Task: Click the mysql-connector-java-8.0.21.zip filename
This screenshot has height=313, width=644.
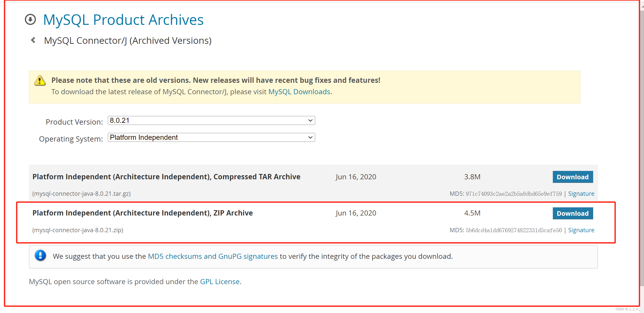Action: (78, 230)
